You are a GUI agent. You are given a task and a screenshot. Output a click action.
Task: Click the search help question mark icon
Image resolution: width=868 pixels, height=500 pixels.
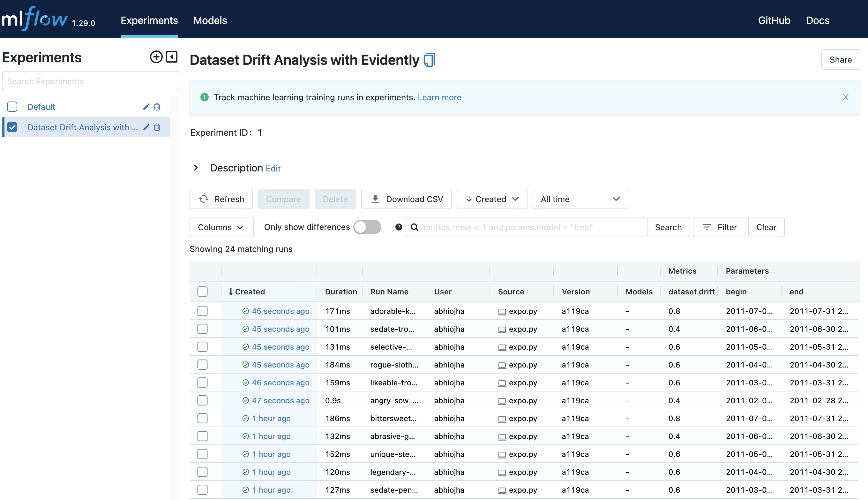click(399, 227)
